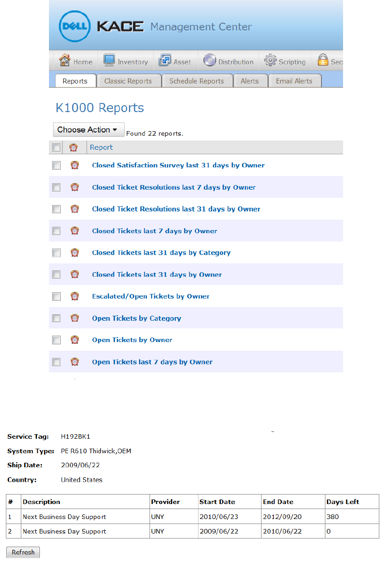Check Open Tickets last 7 days by Owner box
Viewport: 392px width, 563px height.
56,362
